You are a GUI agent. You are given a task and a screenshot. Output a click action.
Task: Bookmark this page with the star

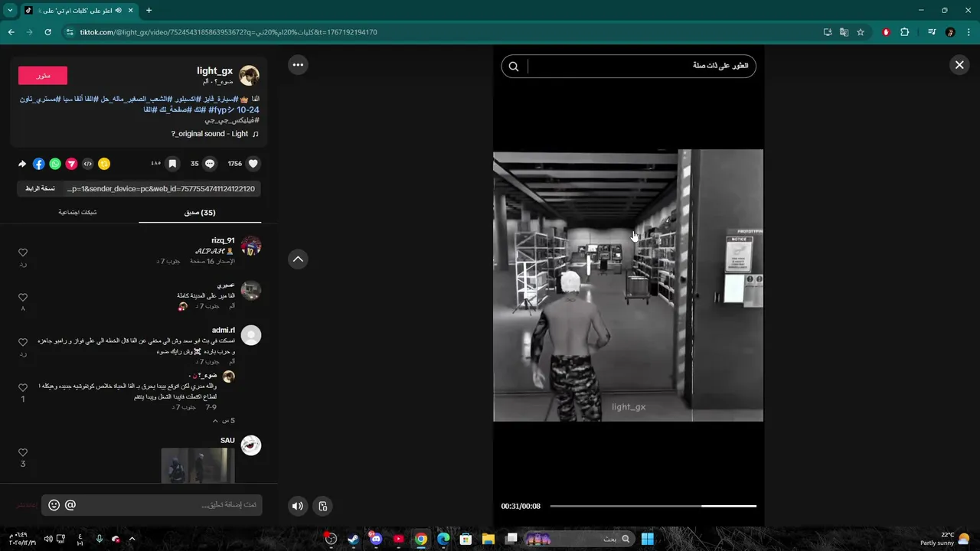[861, 32]
